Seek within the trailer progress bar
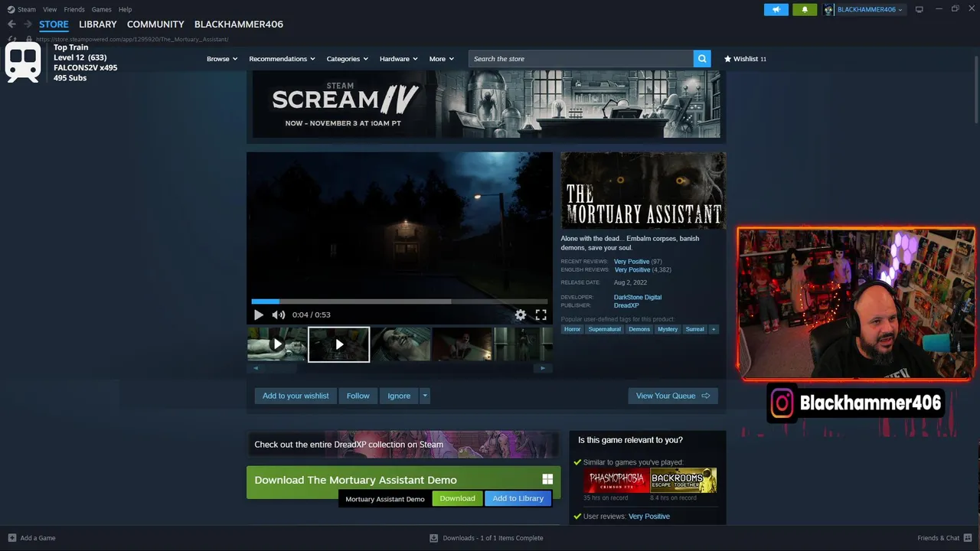980x551 pixels. pos(400,302)
